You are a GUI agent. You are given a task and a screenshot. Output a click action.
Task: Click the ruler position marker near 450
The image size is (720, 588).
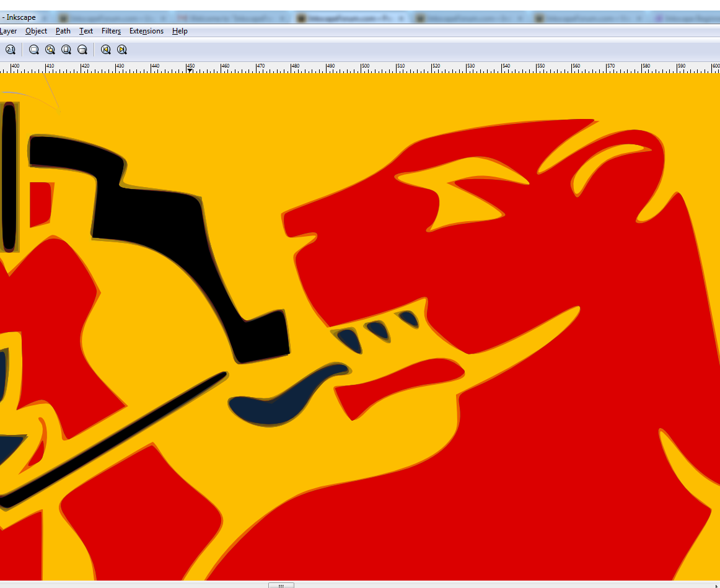pos(190,71)
